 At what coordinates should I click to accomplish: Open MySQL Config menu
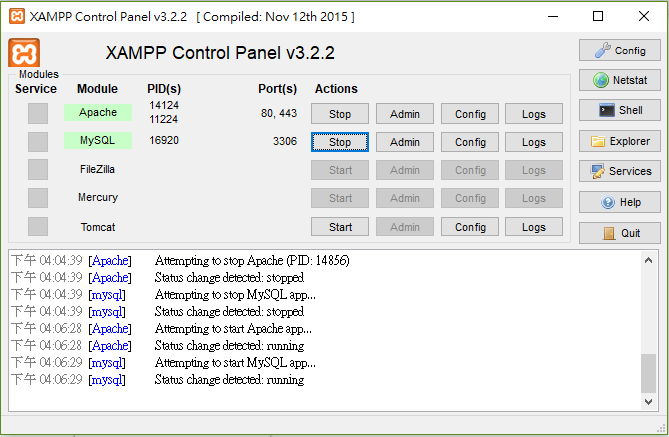coord(470,142)
